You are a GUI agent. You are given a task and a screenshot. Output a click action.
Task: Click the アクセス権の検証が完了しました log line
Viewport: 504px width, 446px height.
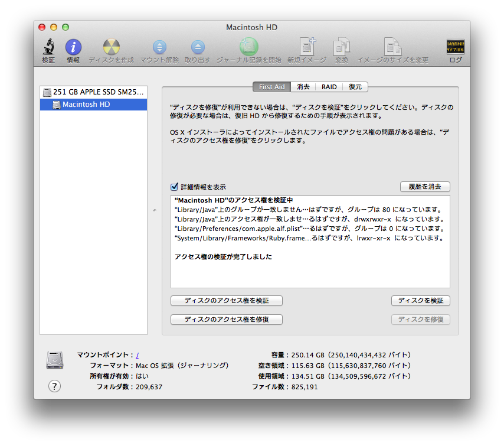(x=223, y=257)
